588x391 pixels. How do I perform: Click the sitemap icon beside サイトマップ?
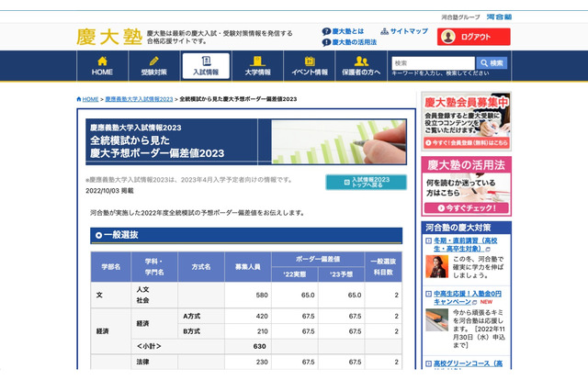(384, 31)
